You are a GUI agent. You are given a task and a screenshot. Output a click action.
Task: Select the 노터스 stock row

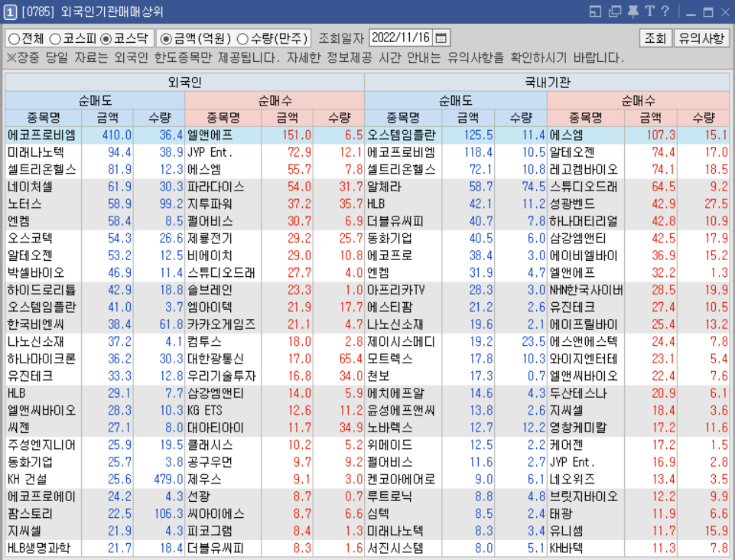[24, 204]
